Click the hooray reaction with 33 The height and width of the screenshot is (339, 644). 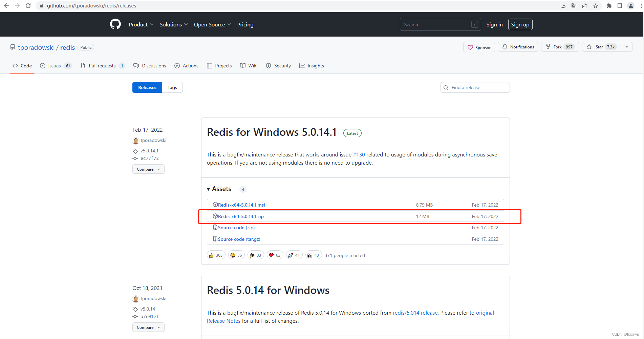[x=256, y=255]
